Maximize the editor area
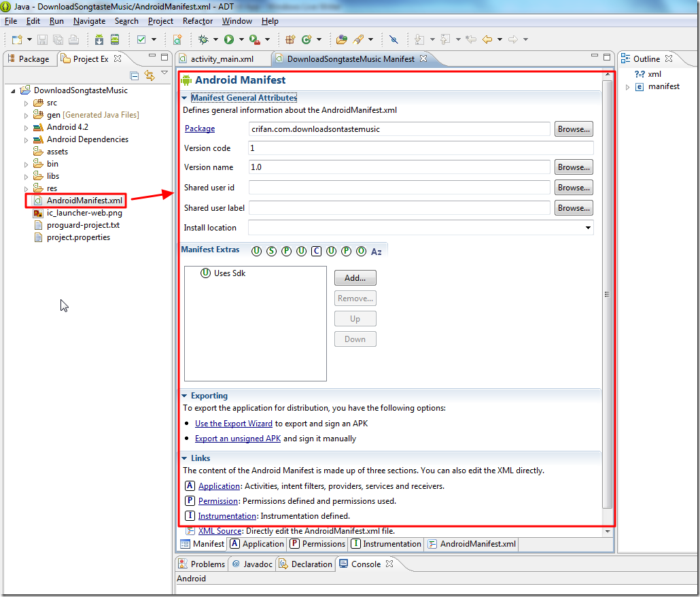 pyautogui.click(x=607, y=57)
